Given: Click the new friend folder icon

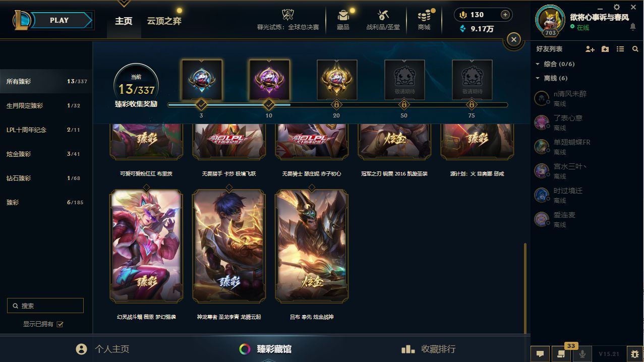Looking at the screenshot, I should (605, 49).
